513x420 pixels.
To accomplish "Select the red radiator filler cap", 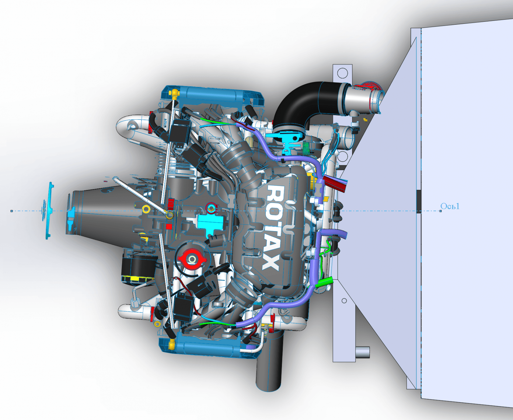I will tap(192, 259).
